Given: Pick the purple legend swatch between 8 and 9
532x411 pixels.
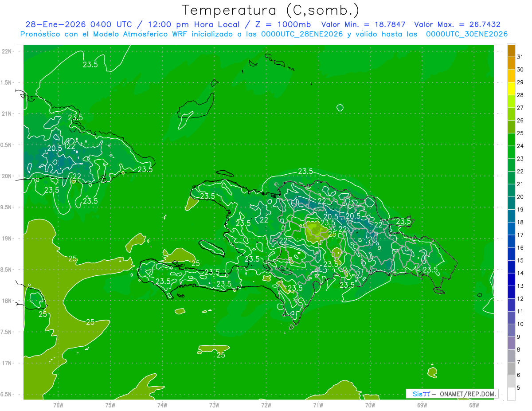Looking at the screenshot, I should [511, 343].
